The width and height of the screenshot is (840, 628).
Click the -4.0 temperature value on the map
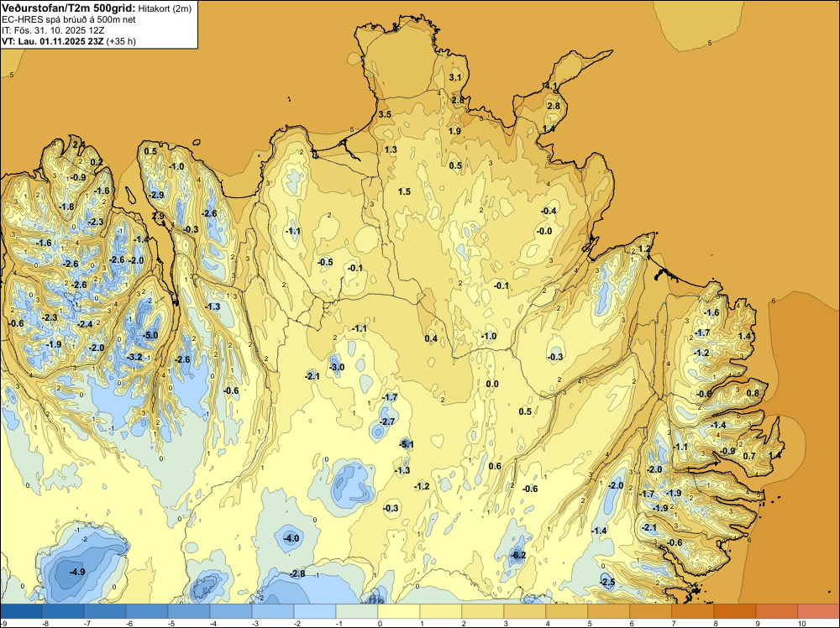click(x=292, y=538)
